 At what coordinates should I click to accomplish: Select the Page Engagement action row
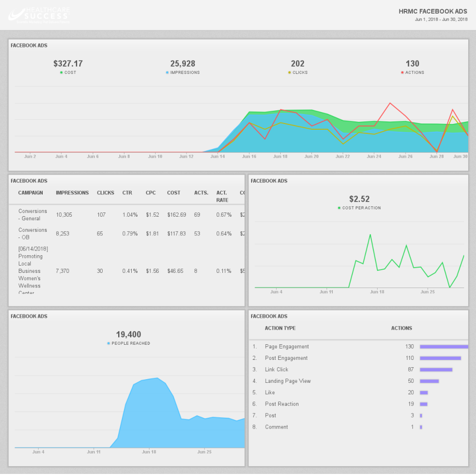pyautogui.click(x=358, y=346)
